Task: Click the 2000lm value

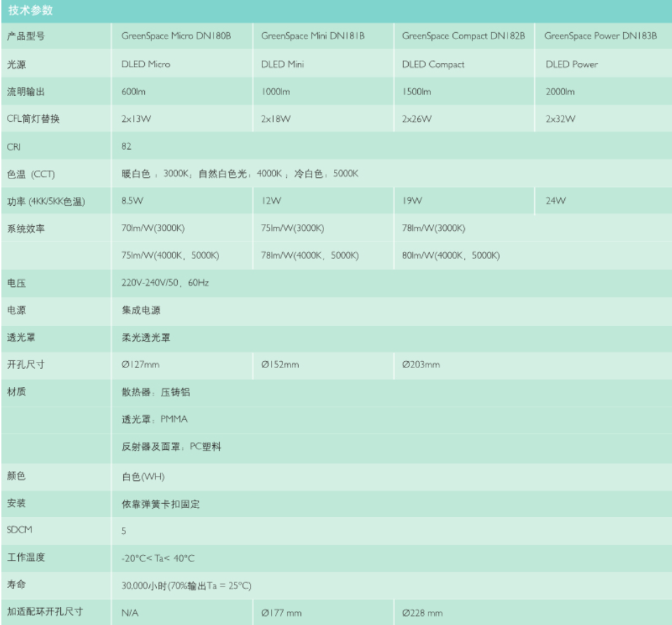Action: (560, 92)
